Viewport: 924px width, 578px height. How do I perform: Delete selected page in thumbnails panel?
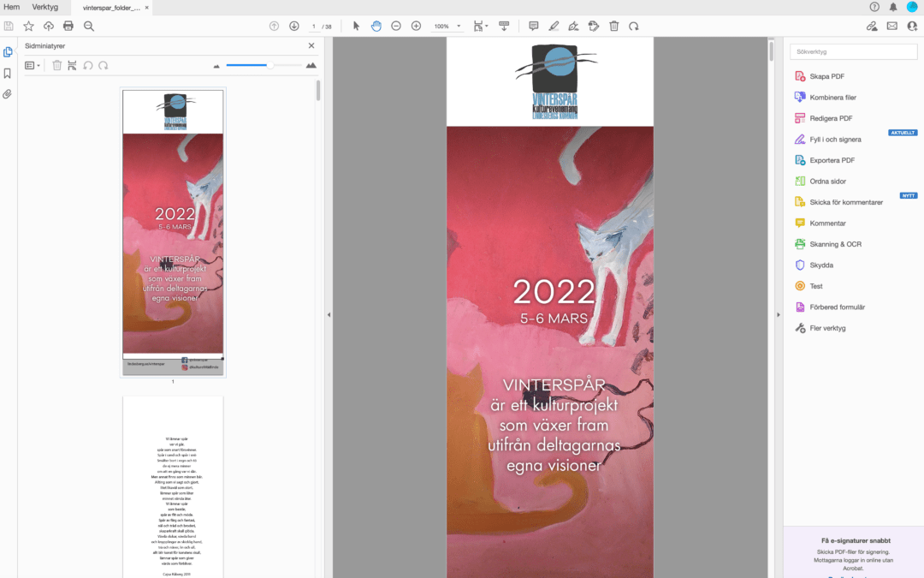click(56, 65)
